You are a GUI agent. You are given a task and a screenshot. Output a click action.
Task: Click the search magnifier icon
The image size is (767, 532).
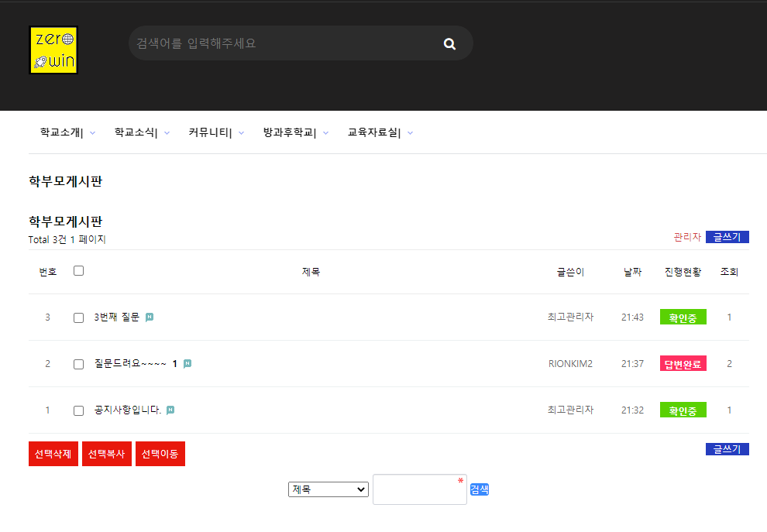(449, 44)
